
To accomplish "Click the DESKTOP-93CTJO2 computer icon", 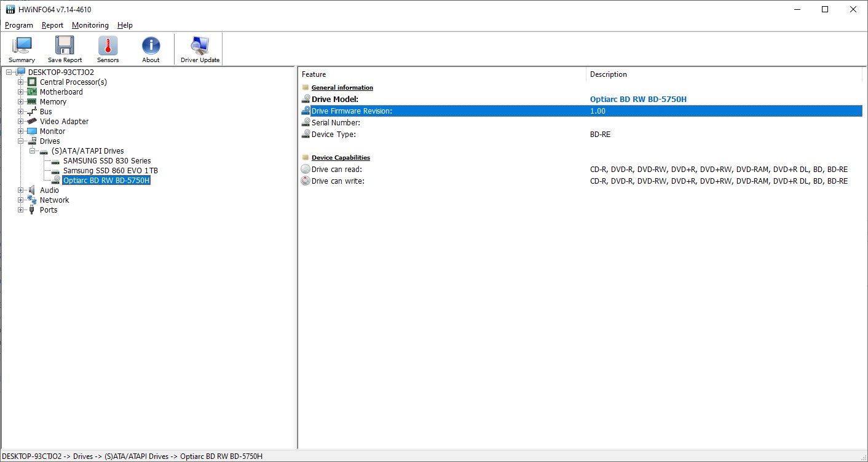I will 20,72.
